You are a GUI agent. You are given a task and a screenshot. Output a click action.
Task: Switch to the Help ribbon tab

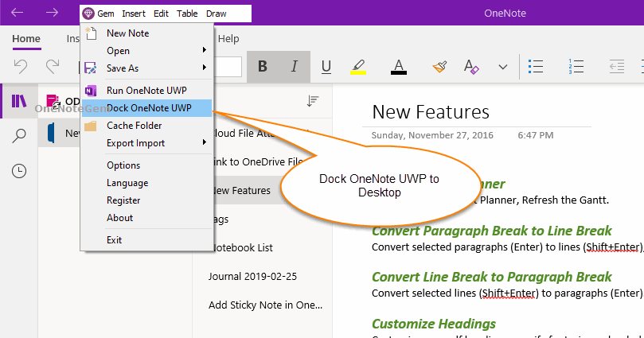228,38
